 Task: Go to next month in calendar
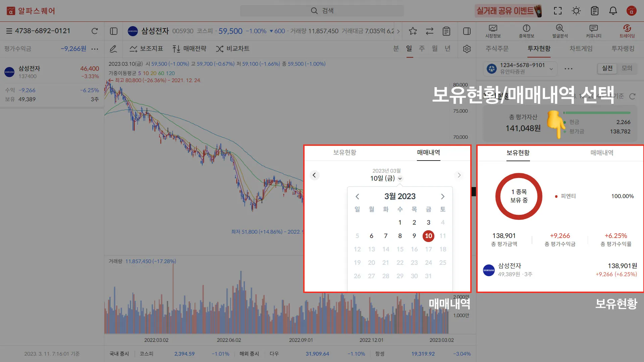coord(442,196)
